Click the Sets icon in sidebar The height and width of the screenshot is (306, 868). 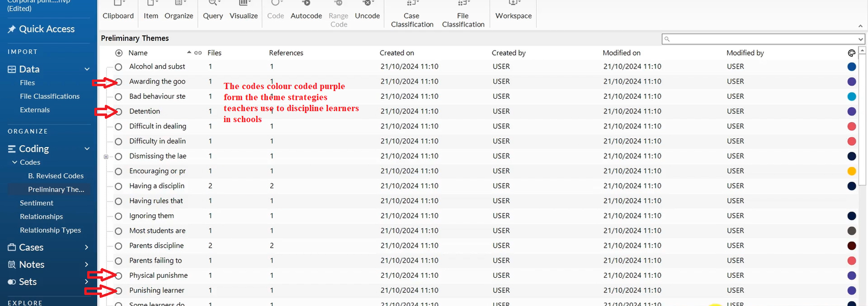pyautogui.click(x=11, y=282)
